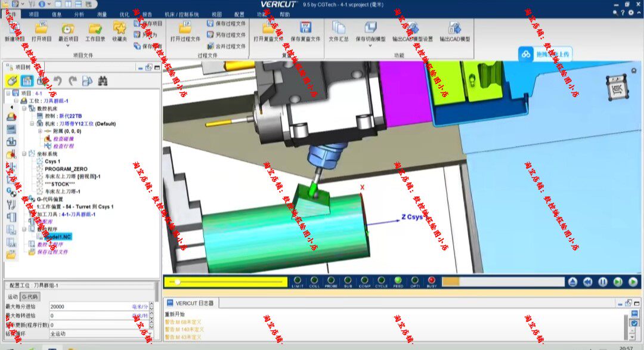The height and width of the screenshot is (350, 644).
Task: Select PROGRAM_ZERO coordinate system
Action: (x=66, y=169)
